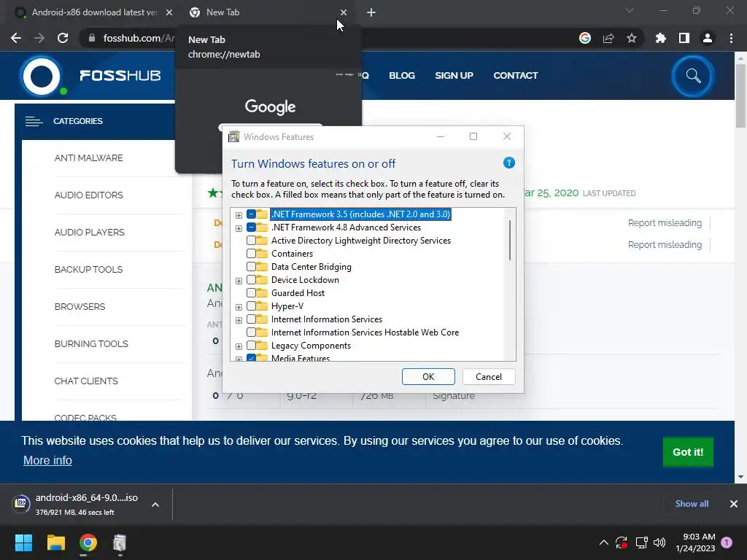Click the ISO file icon in downloads bar
747x560 pixels.
coord(21,503)
